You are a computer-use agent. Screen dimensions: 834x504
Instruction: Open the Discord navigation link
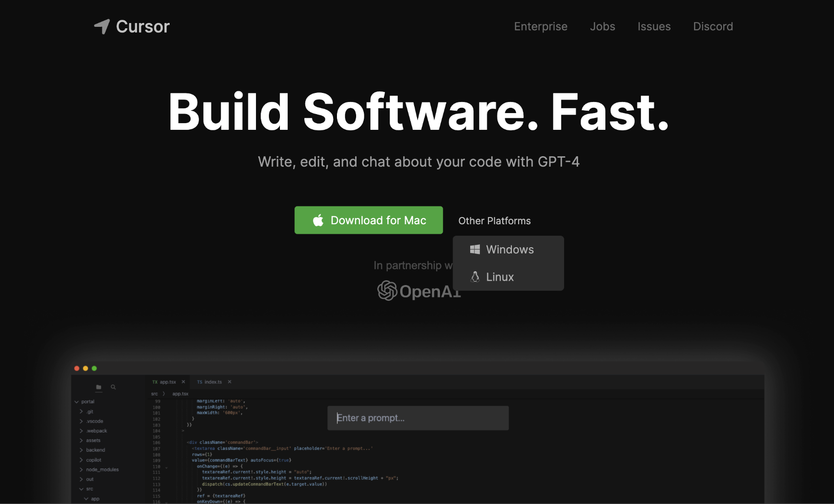tap(713, 26)
